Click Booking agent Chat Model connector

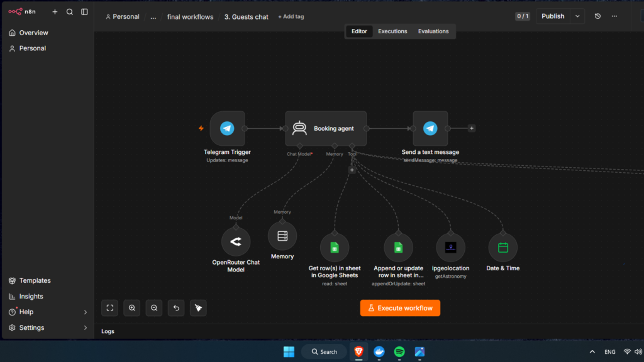(x=299, y=146)
